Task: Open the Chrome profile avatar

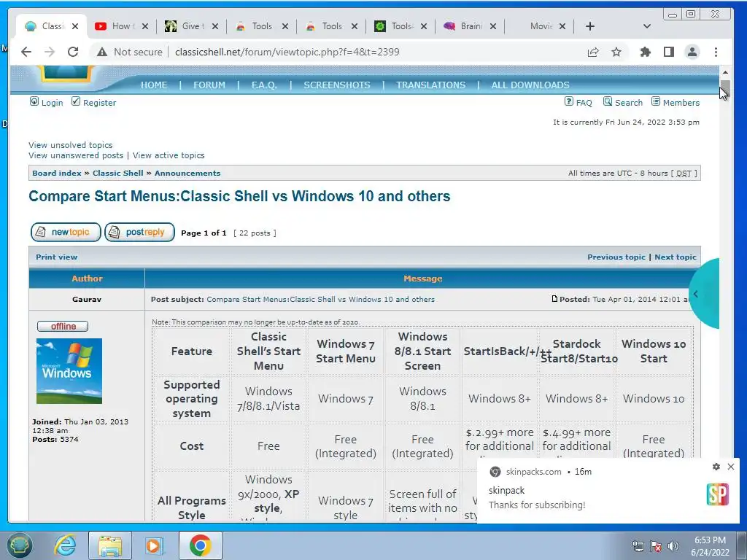Action: click(x=692, y=52)
